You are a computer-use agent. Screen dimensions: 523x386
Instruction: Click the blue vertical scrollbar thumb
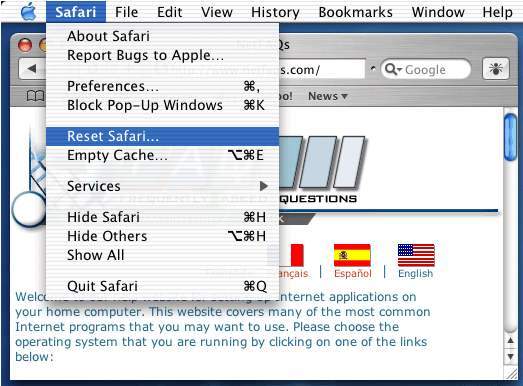click(x=510, y=137)
